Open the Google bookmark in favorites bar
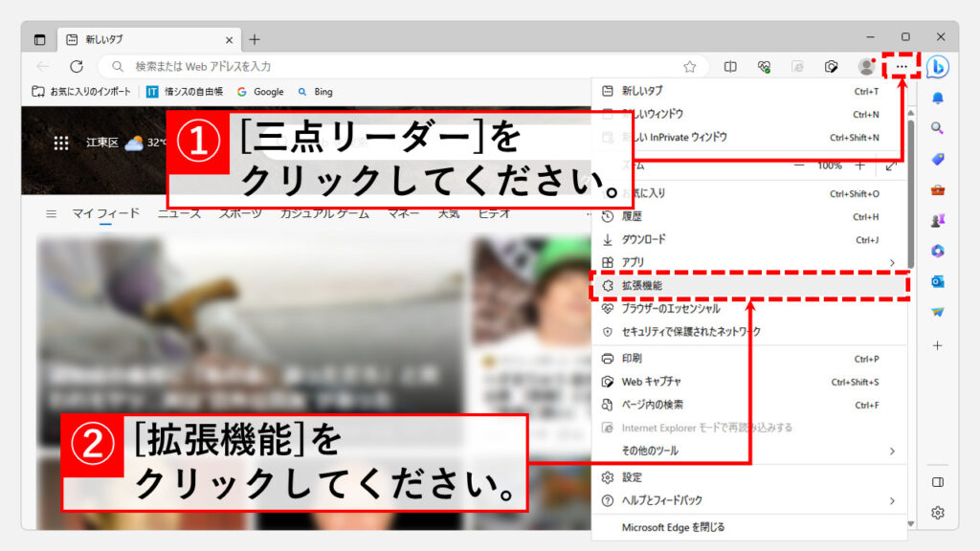Image resolution: width=980 pixels, height=551 pixels. point(260,92)
